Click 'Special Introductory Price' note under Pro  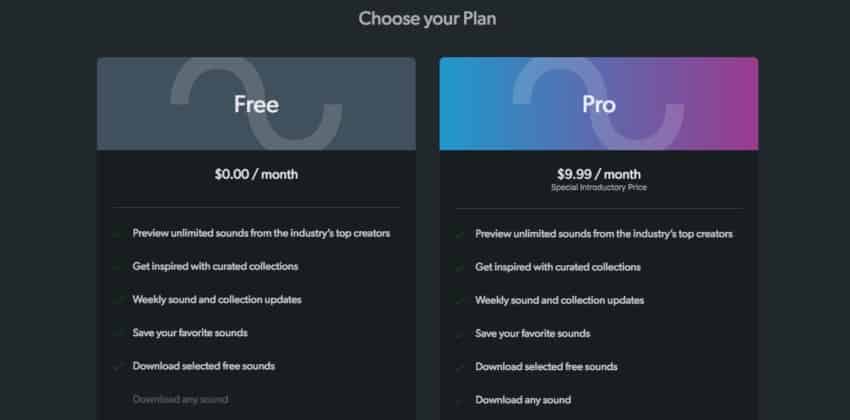(x=598, y=187)
